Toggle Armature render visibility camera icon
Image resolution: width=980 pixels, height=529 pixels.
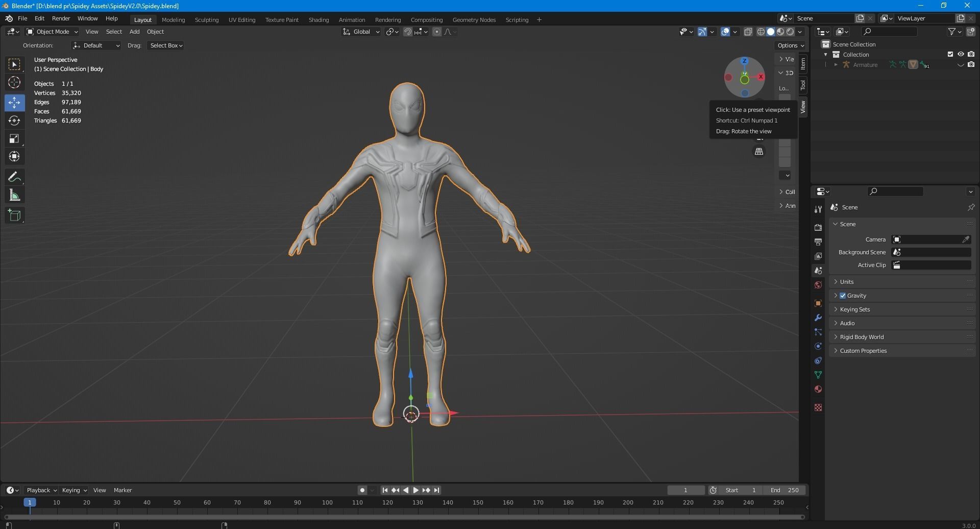[x=971, y=64]
